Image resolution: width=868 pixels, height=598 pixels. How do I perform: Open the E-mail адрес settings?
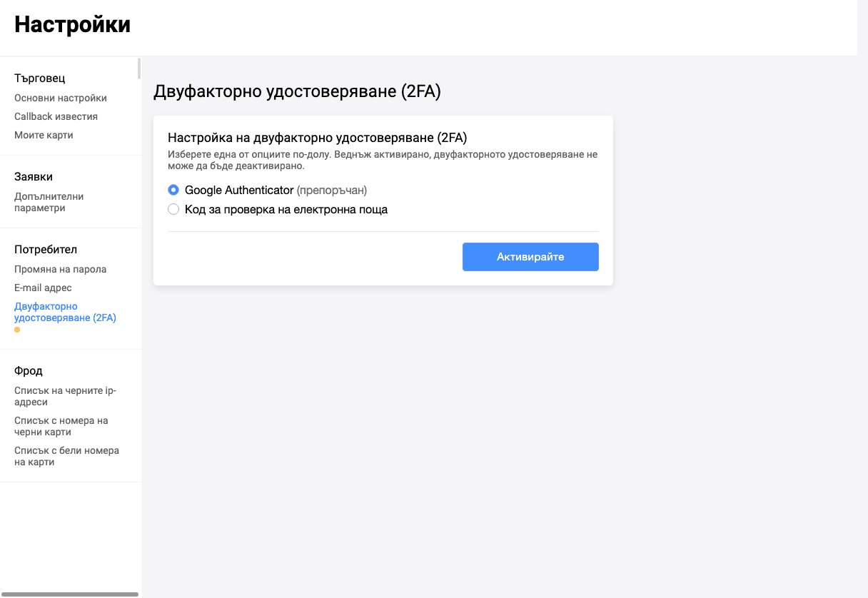tap(43, 288)
